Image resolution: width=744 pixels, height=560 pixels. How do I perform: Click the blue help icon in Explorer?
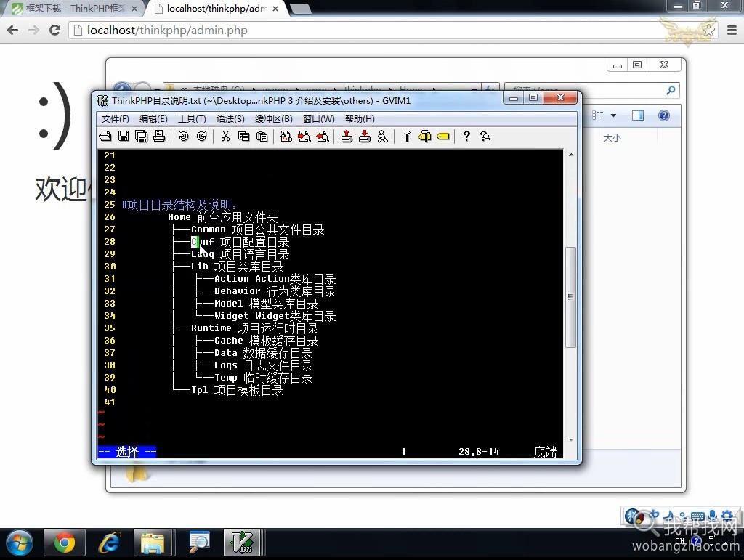pyautogui.click(x=664, y=115)
